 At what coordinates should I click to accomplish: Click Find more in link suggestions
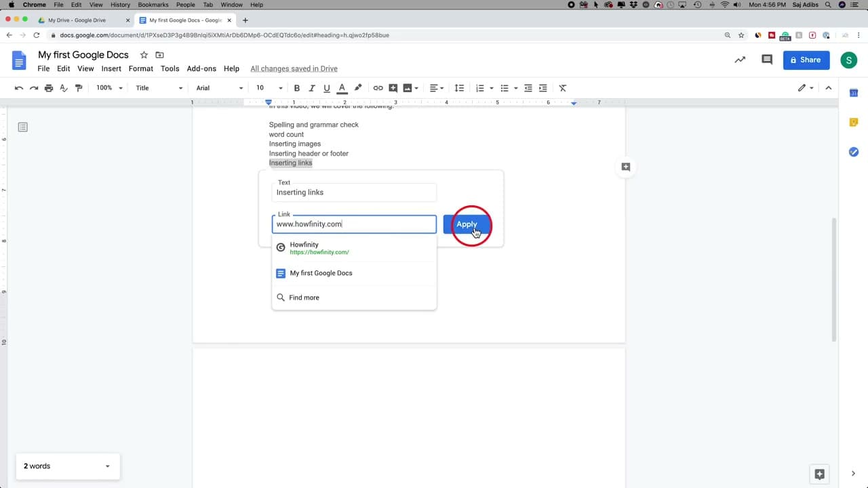354,298
